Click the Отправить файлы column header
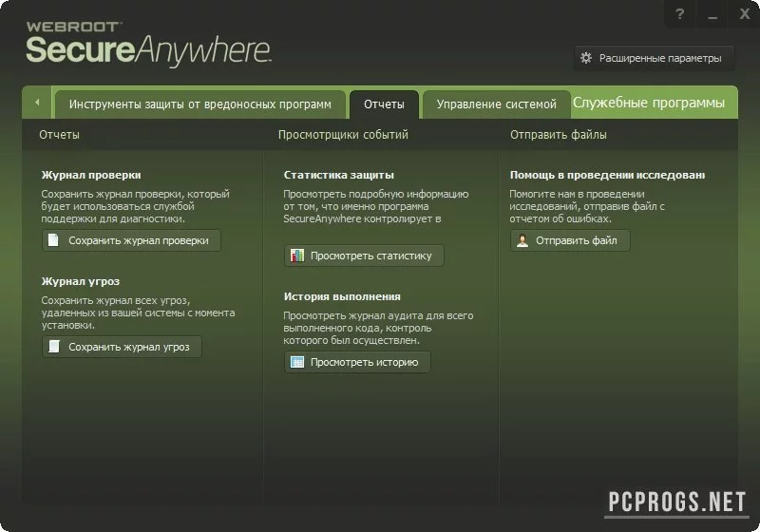Image resolution: width=760 pixels, height=532 pixels. pos(559,135)
